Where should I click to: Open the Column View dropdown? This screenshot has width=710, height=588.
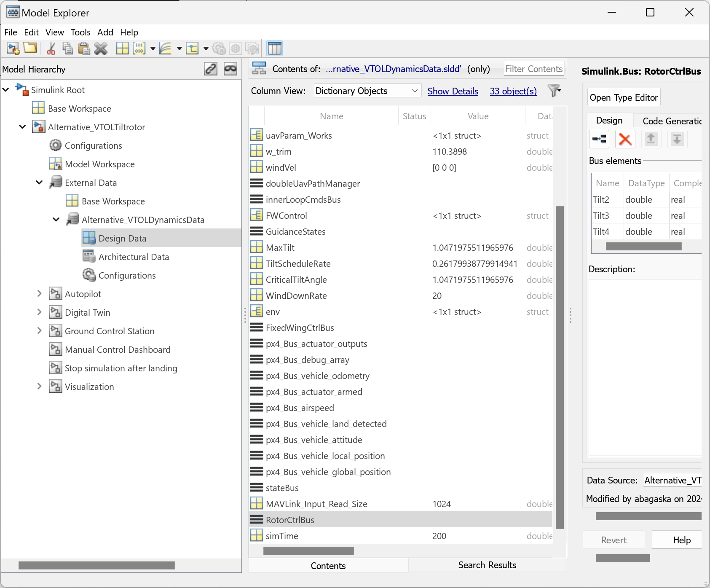[x=367, y=91]
